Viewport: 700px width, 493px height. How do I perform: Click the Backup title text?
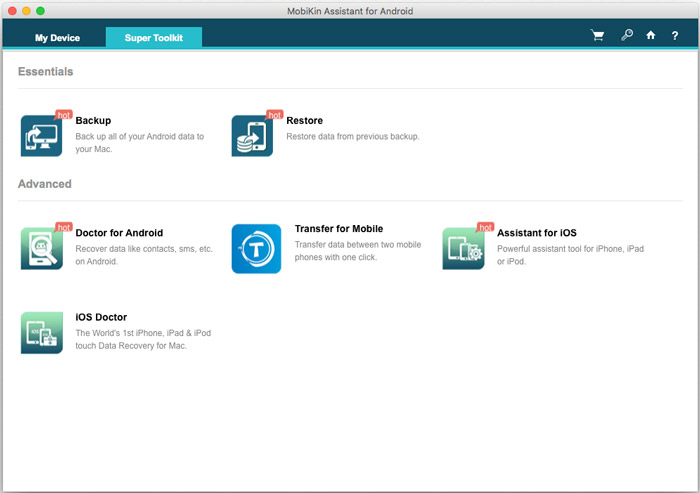click(x=93, y=121)
